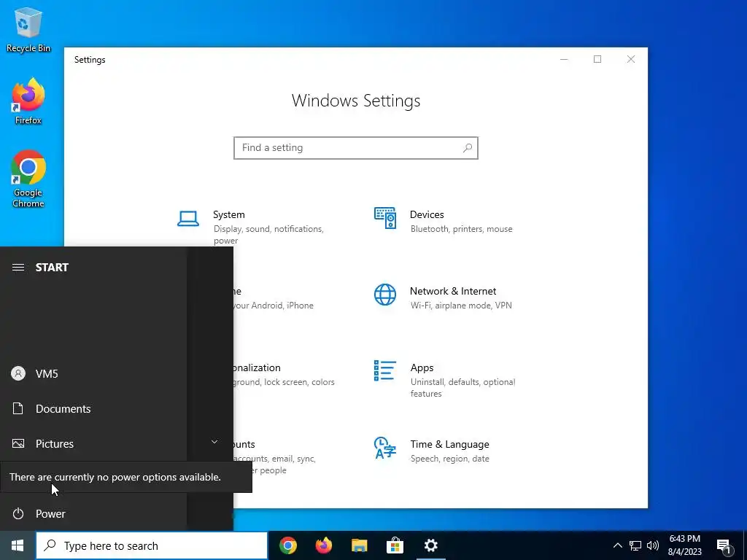
Task: Click the 'Windows Settings' heading
Action: pos(356,101)
